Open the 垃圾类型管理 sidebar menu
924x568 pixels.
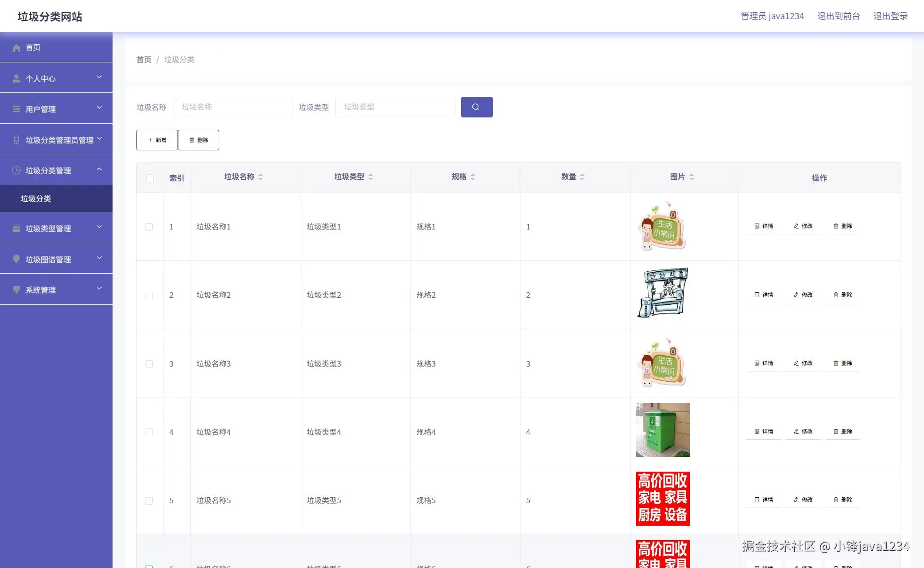(56, 228)
